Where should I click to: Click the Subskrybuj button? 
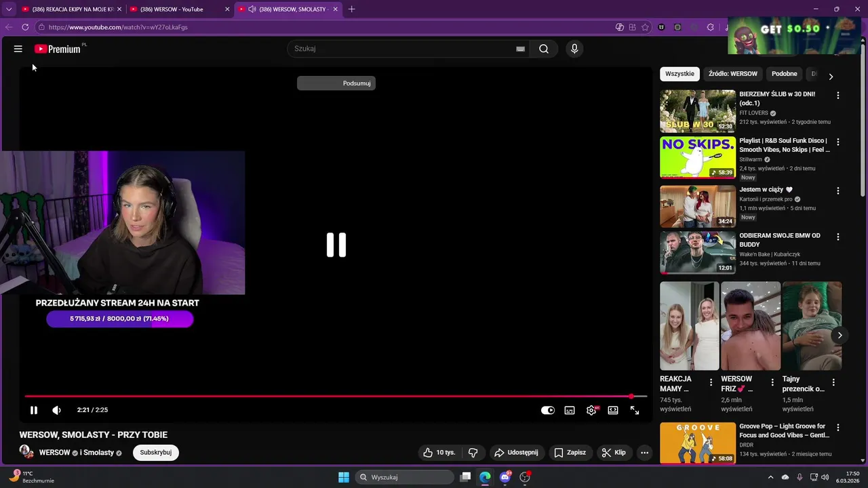point(156,453)
